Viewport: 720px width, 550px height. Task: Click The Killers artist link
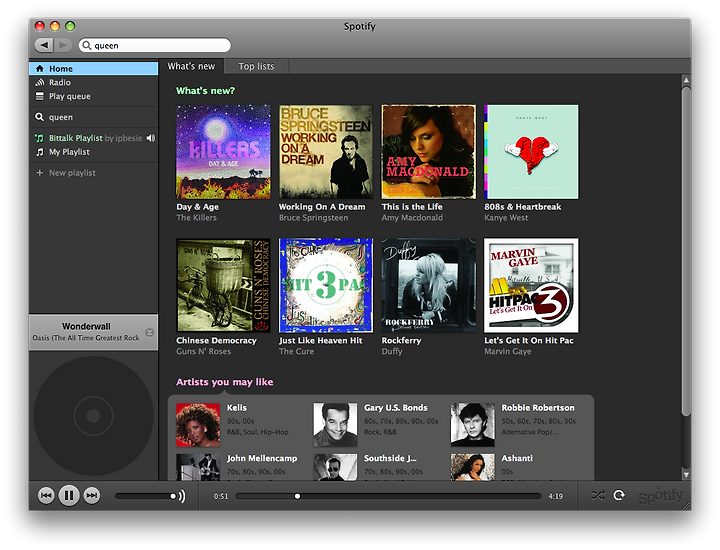pos(196,218)
